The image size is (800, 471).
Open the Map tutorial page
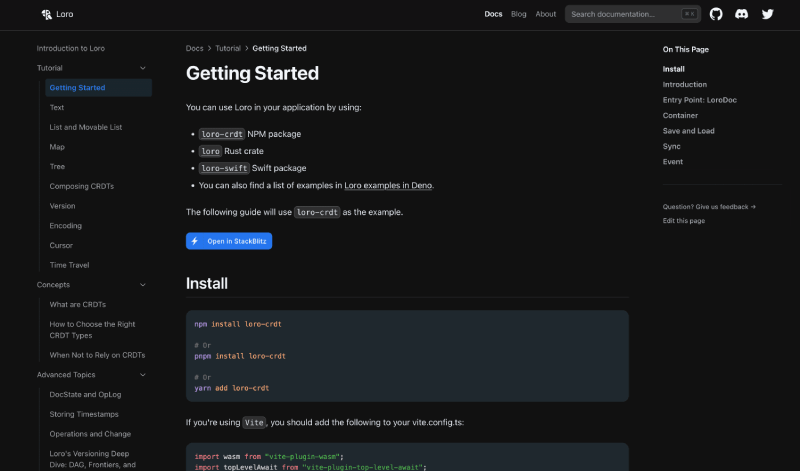tap(57, 147)
